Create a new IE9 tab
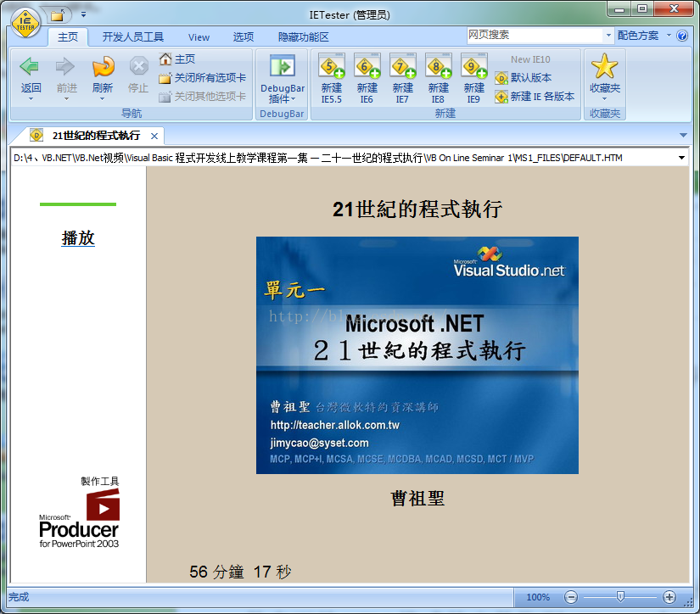This screenshot has width=700, height=614. [x=473, y=79]
